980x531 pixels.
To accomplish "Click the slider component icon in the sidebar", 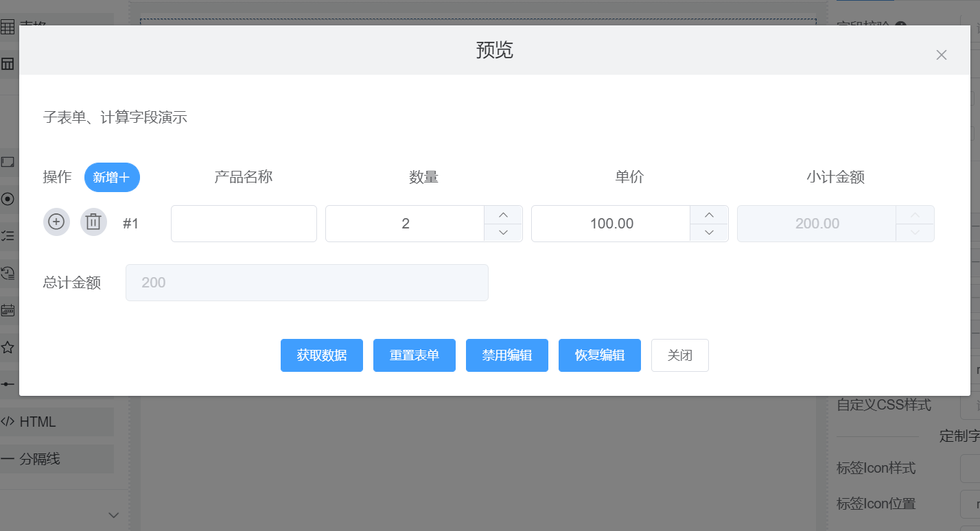I will tap(8, 385).
